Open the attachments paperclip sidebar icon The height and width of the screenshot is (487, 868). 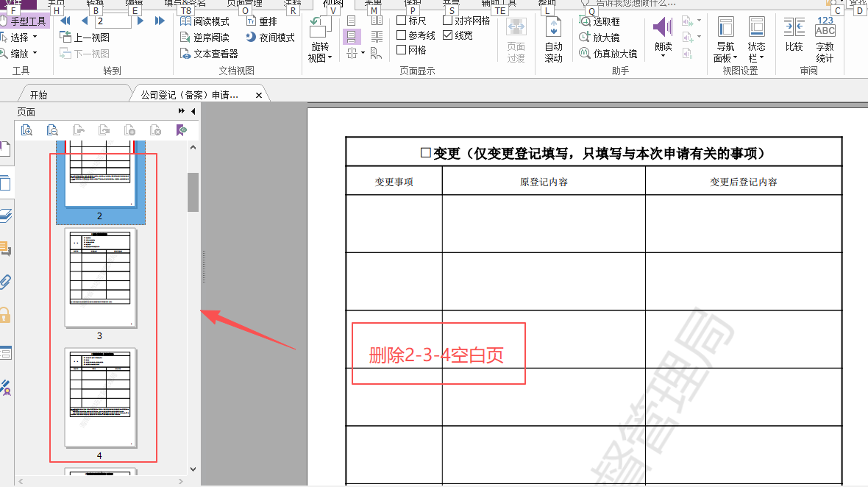click(6, 282)
